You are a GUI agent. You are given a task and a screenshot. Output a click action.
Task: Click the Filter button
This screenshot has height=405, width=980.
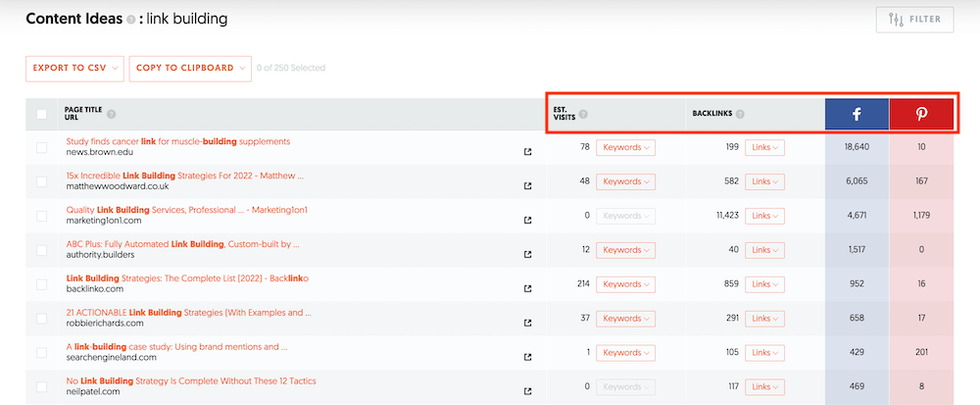(914, 20)
